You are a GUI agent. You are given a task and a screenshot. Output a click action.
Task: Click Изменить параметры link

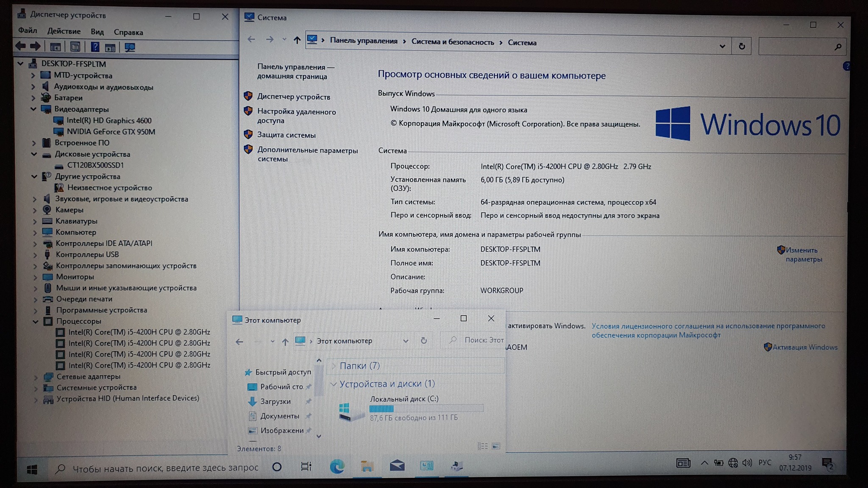[x=802, y=255]
